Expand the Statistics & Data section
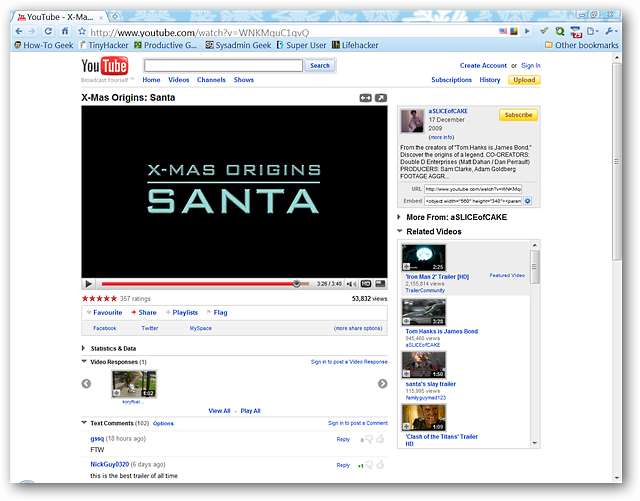This screenshot has width=640, height=501. coord(84,348)
